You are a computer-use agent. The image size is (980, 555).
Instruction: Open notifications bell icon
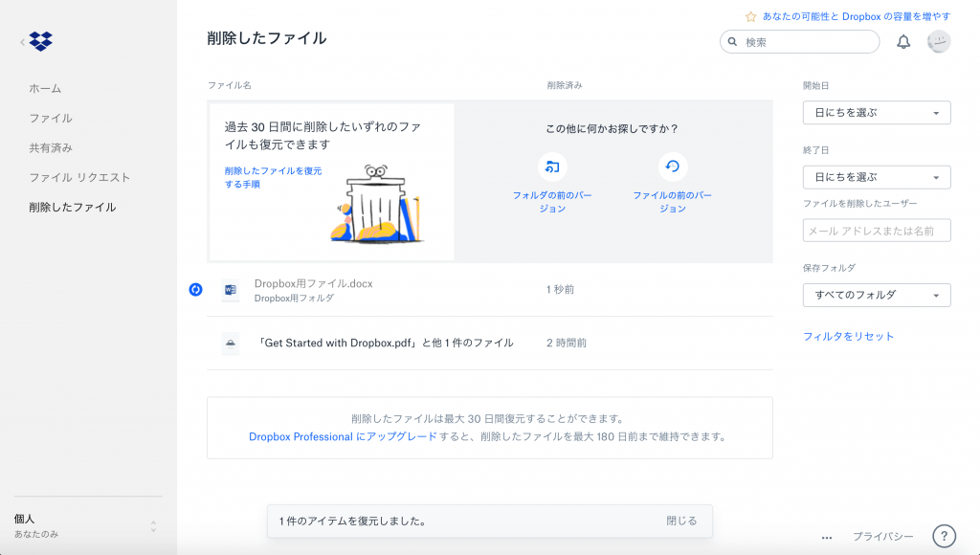pyautogui.click(x=903, y=42)
